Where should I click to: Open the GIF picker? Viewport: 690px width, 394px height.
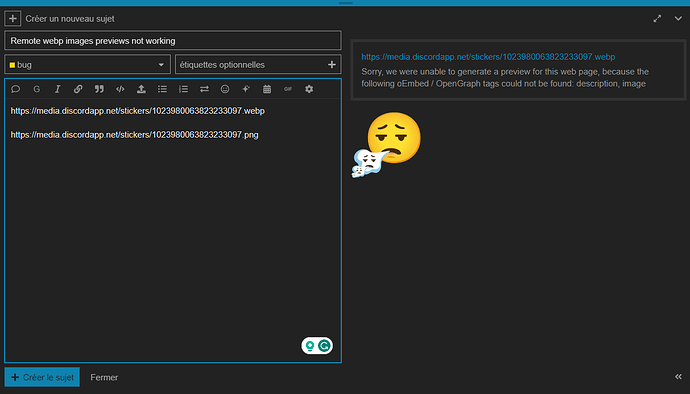288,89
